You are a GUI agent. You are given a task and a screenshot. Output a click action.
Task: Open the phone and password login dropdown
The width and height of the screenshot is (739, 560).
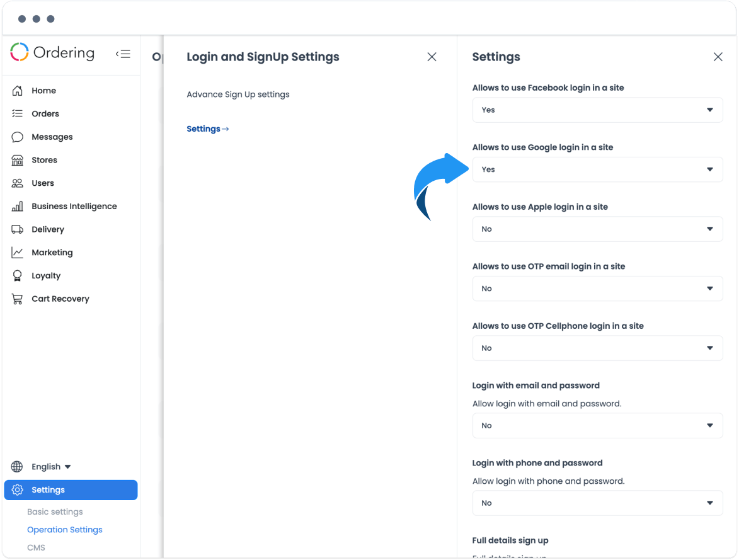pyautogui.click(x=598, y=503)
